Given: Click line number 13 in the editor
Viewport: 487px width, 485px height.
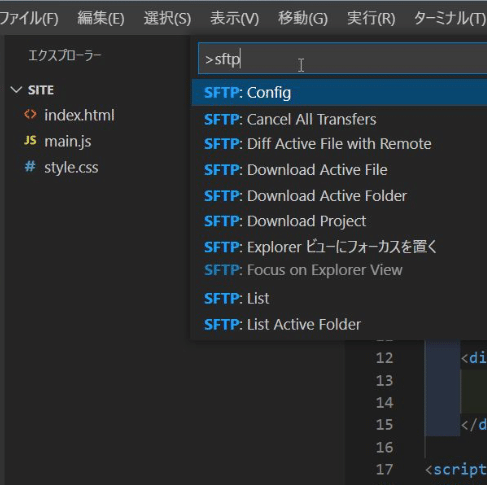Looking at the screenshot, I should (384, 380).
